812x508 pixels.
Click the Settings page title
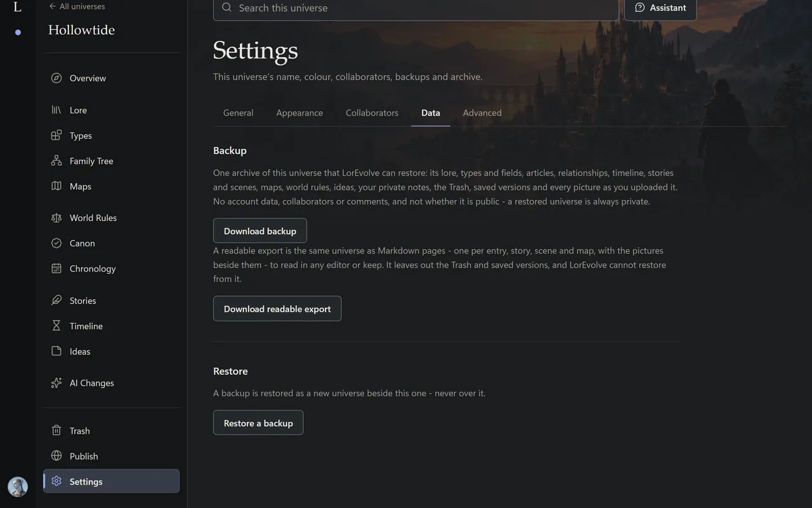(x=255, y=50)
